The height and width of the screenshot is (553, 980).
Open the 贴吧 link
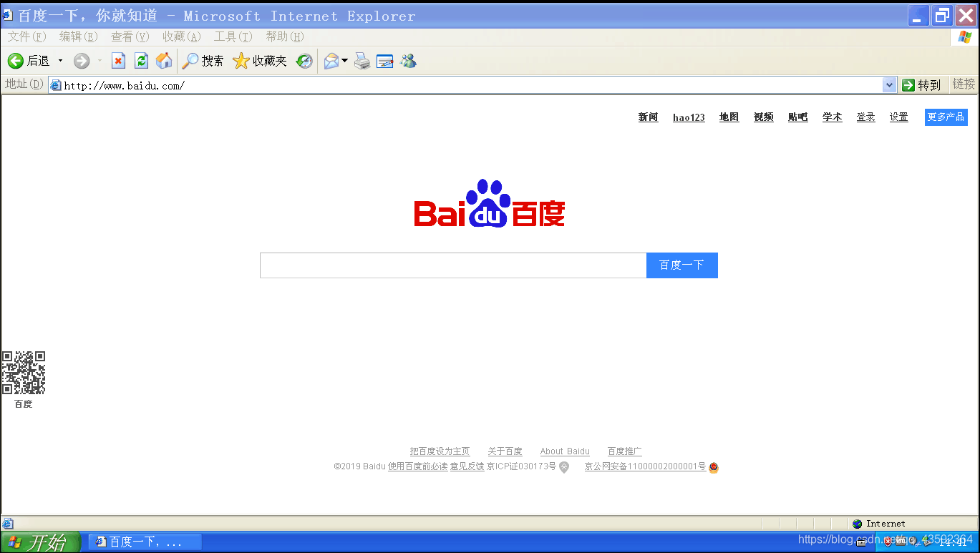[797, 117]
